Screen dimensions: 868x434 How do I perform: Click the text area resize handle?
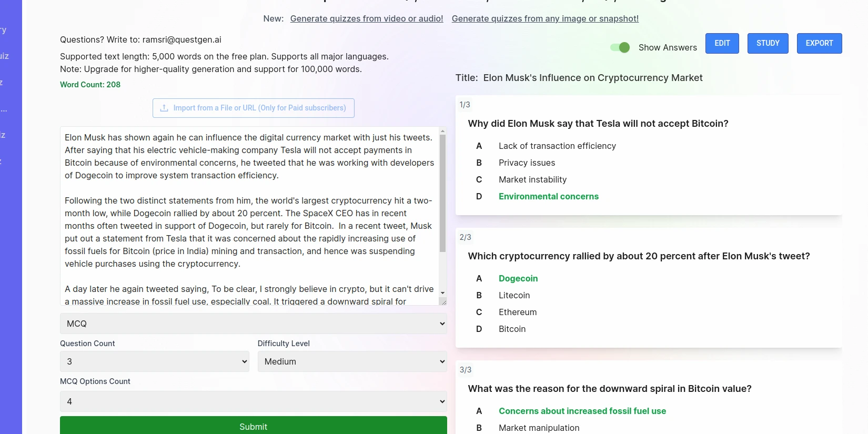coord(443,301)
